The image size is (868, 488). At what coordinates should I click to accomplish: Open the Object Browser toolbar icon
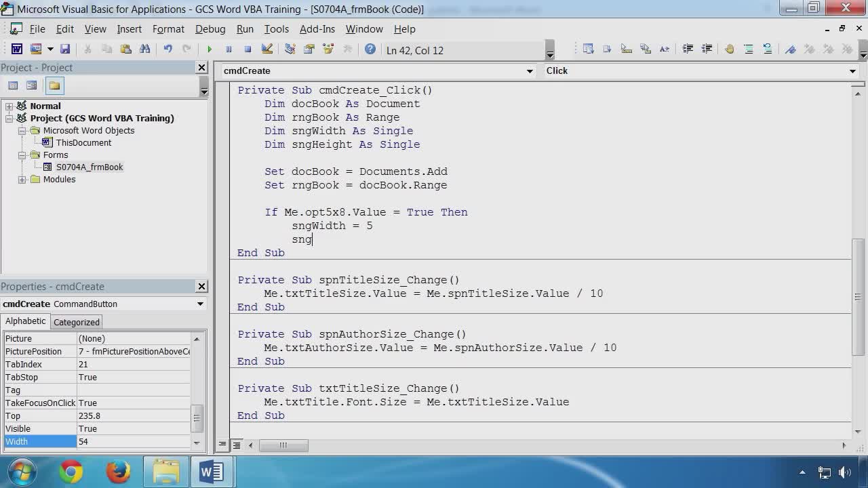point(328,49)
